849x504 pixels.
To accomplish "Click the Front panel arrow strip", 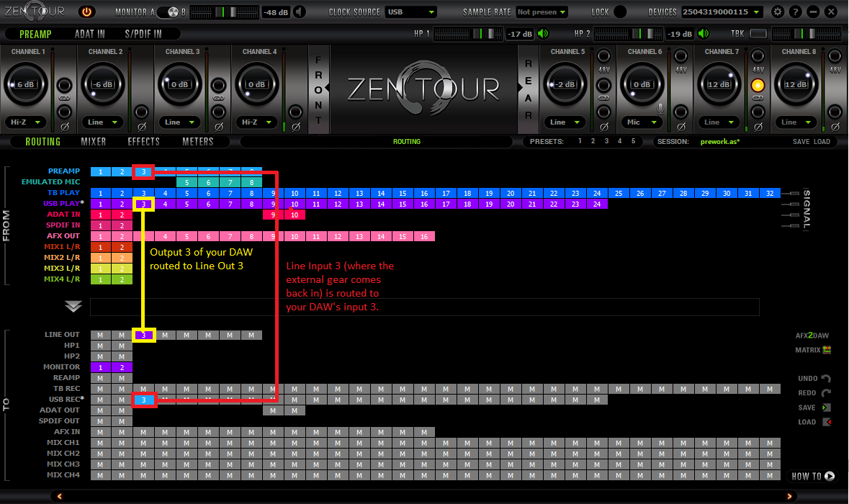I will coord(318,89).
